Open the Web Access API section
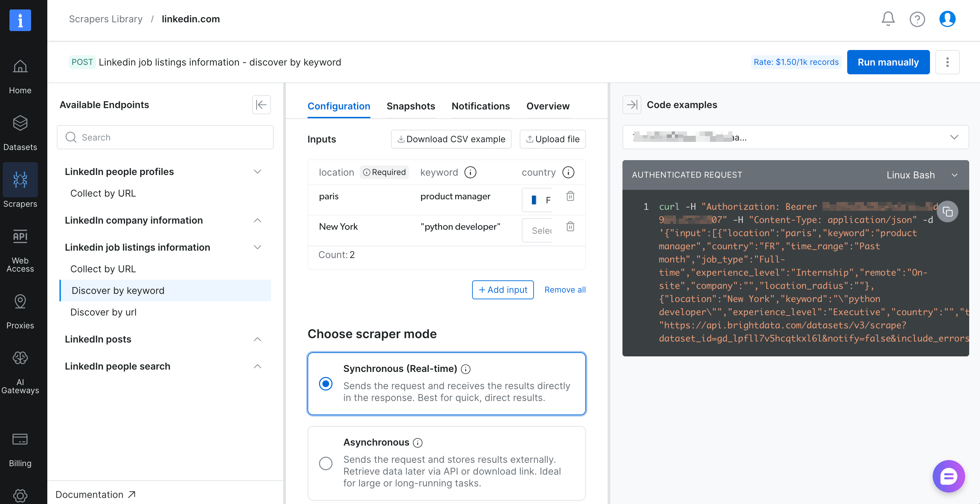The width and height of the screenshot is (980, 504). [x=20, y=250]
